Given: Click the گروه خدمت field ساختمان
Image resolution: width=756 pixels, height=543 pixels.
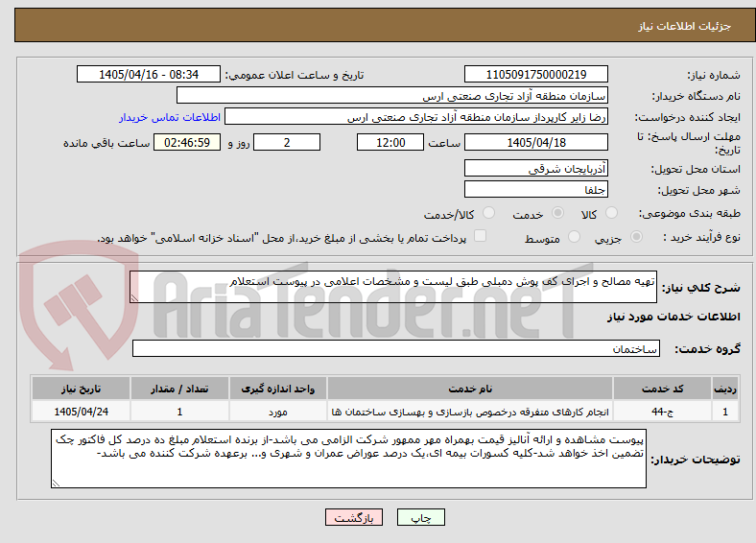Looking at the screenshot, I should [396, 348].
